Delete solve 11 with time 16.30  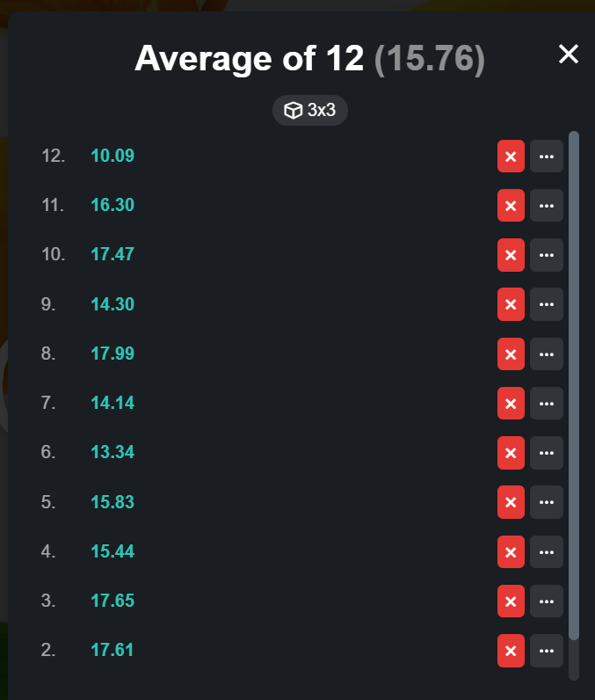pos(511,206)
